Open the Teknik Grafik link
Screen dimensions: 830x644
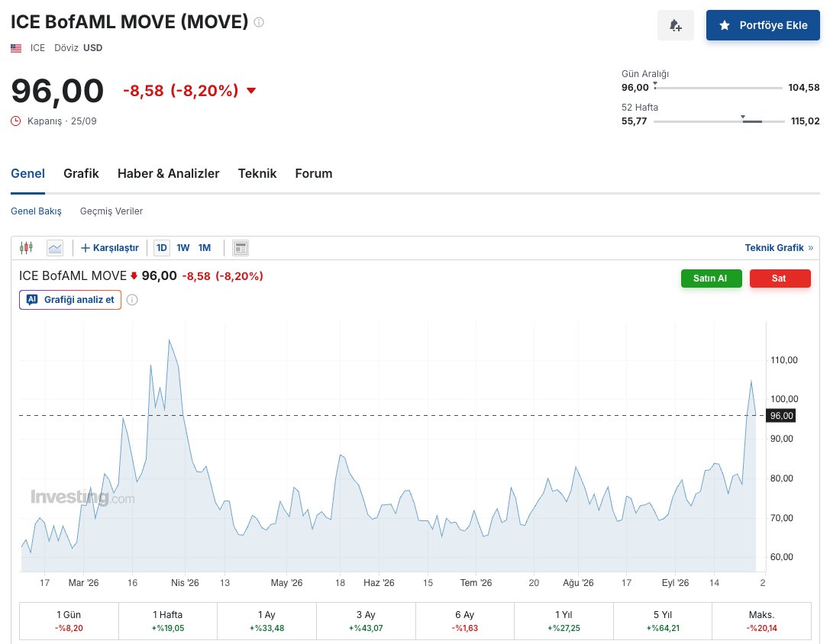coord(779,248)
